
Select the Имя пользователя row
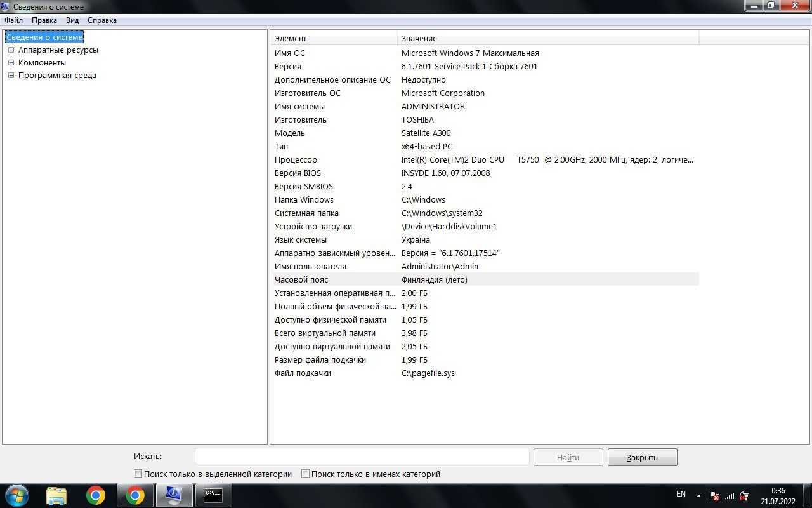(x=485, y=267)
